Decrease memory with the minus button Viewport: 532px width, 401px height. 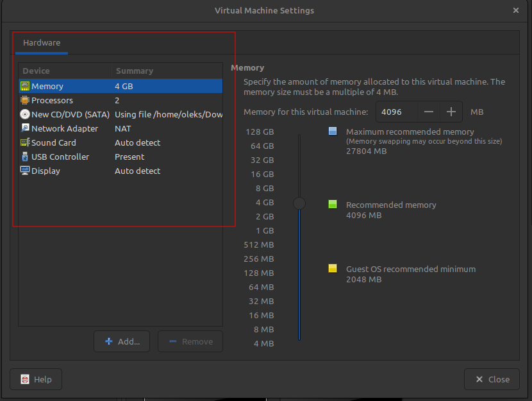429,112
